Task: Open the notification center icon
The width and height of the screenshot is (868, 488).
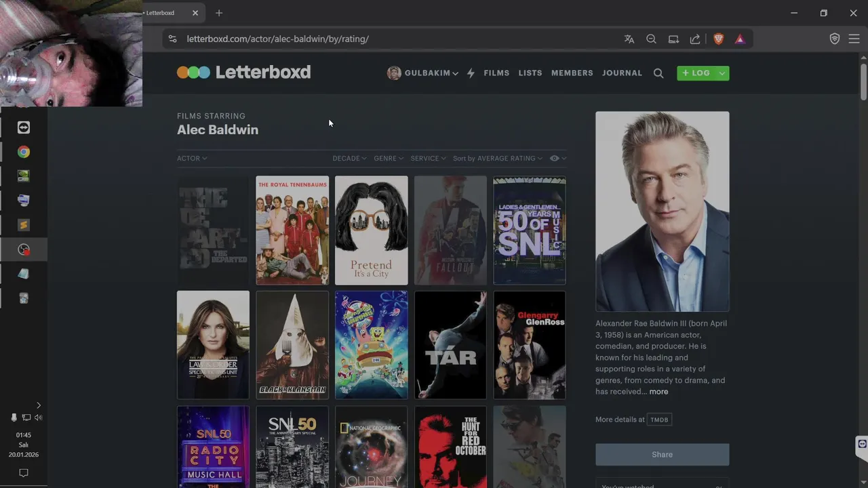Action: [x=24, y=472]
